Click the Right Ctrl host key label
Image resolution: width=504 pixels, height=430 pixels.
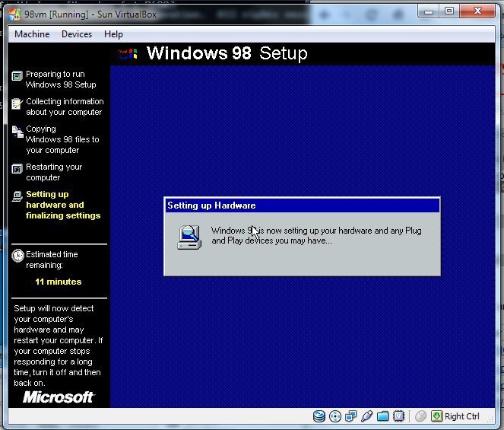point(462,416)
